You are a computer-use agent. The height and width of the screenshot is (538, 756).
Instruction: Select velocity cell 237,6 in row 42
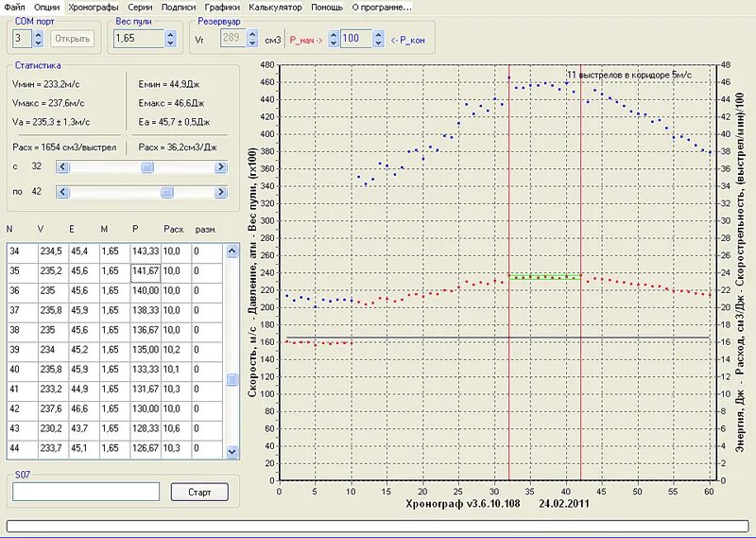point(53,409)
